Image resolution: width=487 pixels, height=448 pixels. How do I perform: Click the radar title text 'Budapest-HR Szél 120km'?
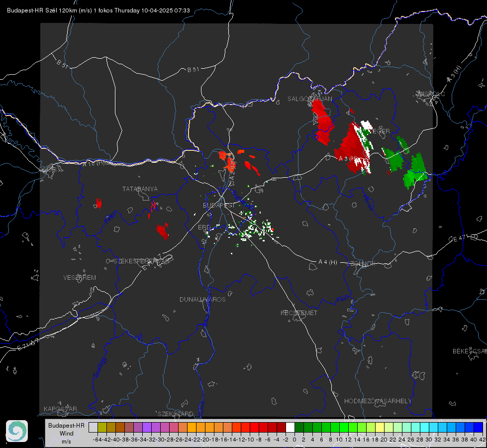42,10
